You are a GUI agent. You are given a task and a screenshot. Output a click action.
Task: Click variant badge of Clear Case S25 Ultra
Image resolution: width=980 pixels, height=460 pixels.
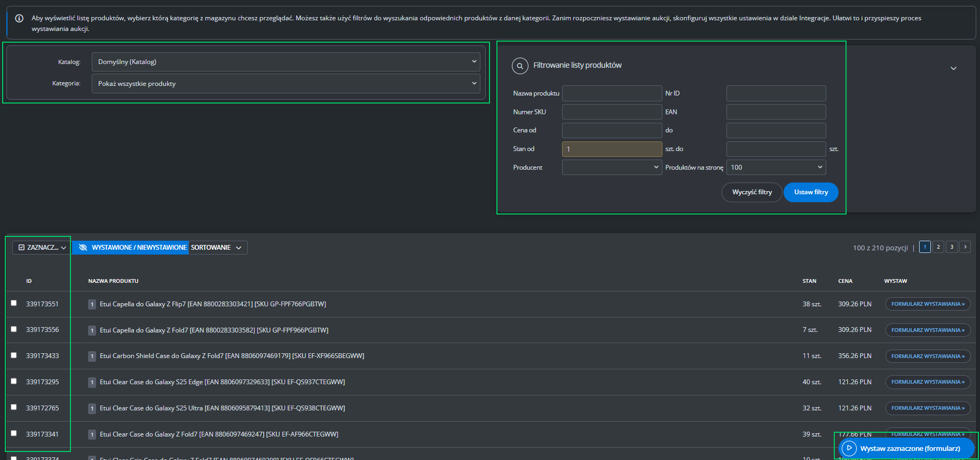[92, 408]
